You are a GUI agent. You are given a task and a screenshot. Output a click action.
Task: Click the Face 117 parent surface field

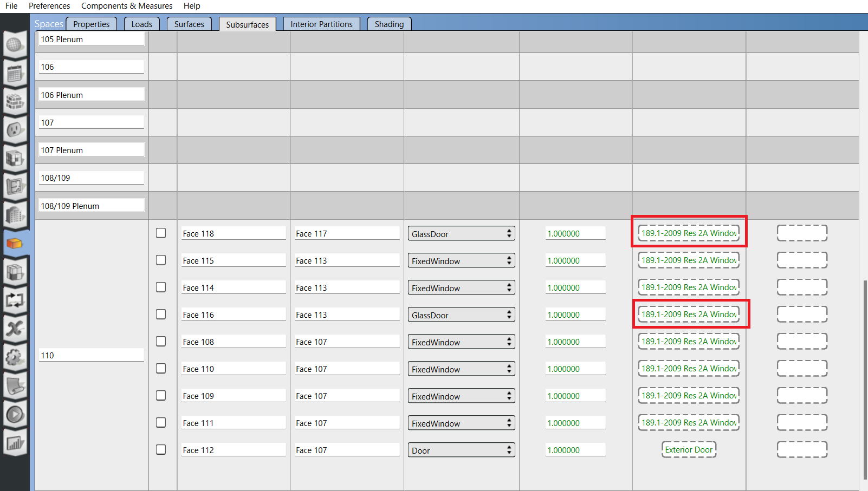pyautogui.click(x=347, y=233)
